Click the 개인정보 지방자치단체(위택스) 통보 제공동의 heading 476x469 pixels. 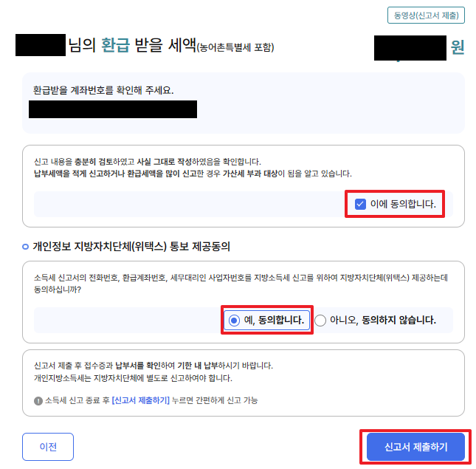131,247
